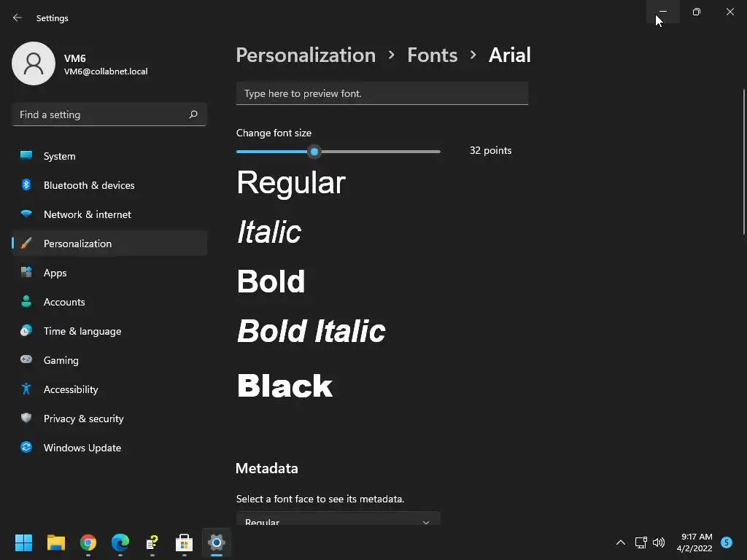
Task: Click the back arrow in Settings
Action: click(18, 17)
